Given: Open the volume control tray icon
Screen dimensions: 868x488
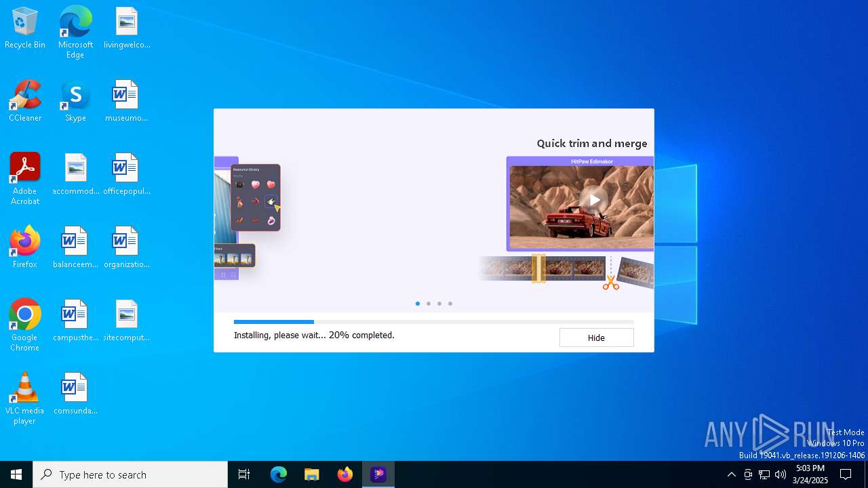Looking at the screenshot, I should (x=781, y=474).
